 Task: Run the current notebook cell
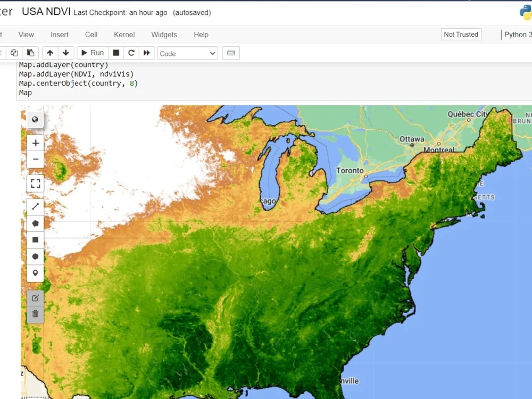coord(92,53)
